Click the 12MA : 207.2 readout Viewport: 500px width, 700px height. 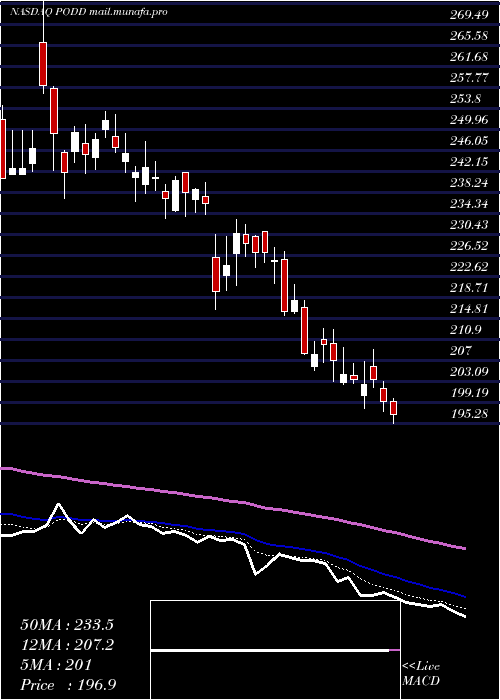point(67,645)
